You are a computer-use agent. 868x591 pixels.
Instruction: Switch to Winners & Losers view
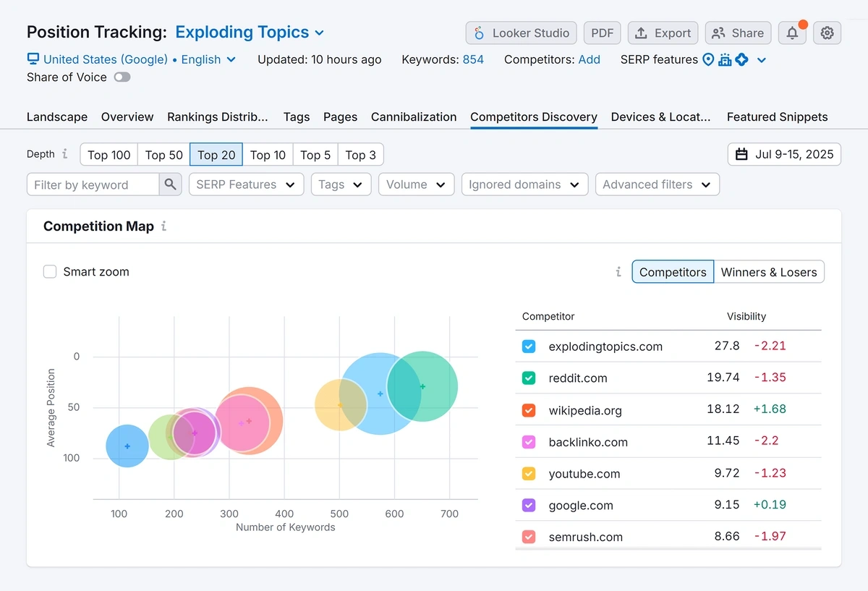coord(769,272)
